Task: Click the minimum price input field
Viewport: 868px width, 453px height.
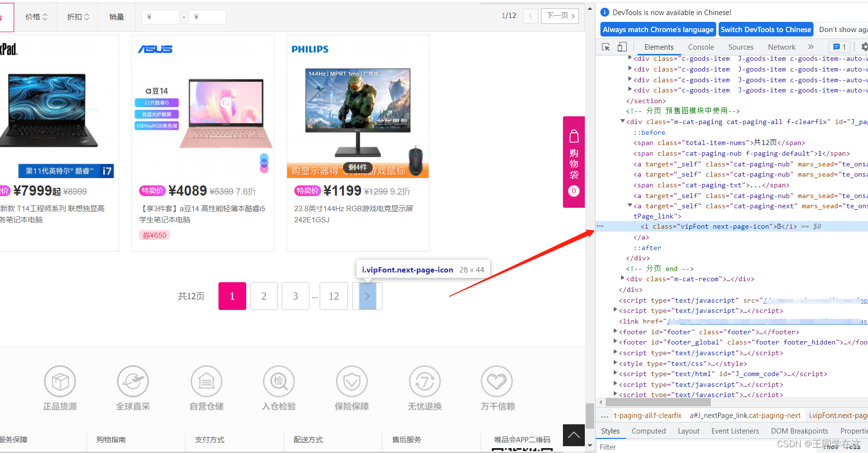Action: click(161, 17)
